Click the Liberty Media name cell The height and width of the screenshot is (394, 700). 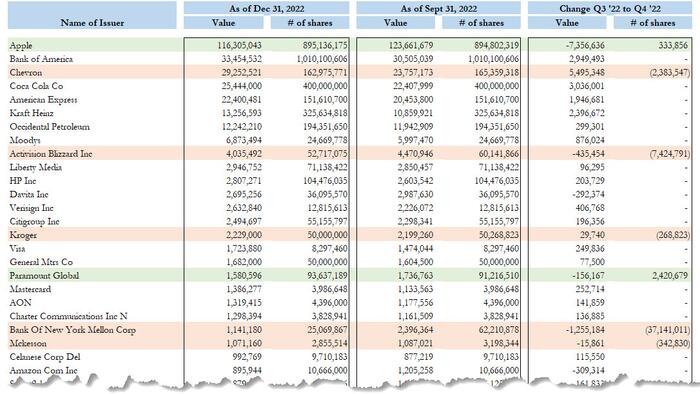tap(36, 167)
